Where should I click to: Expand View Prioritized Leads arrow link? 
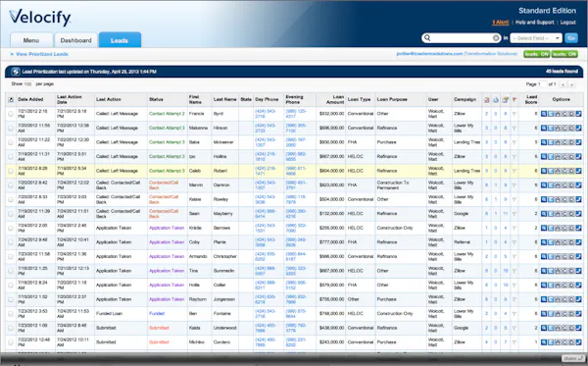[x=39, y=54]
